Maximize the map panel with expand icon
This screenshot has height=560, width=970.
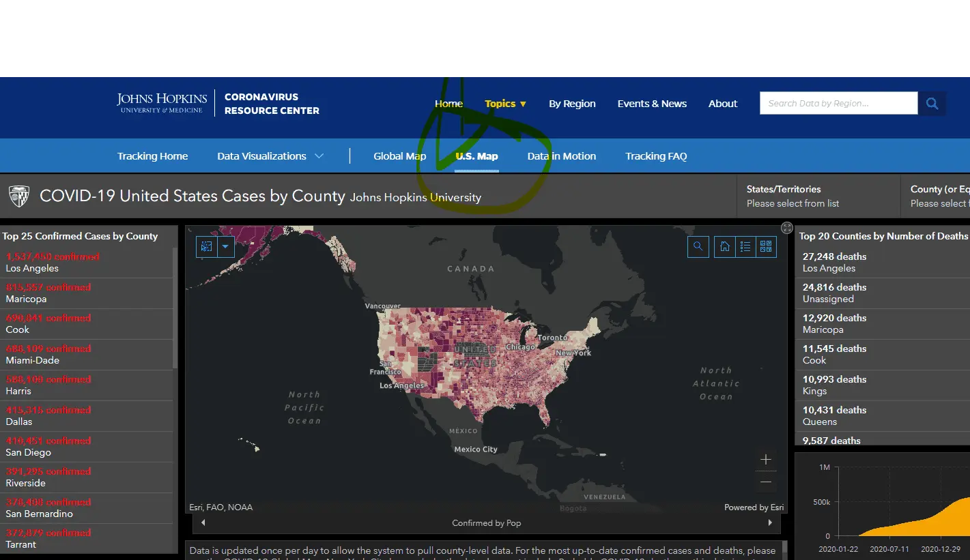pyautogui.click(x=787, y=228)
